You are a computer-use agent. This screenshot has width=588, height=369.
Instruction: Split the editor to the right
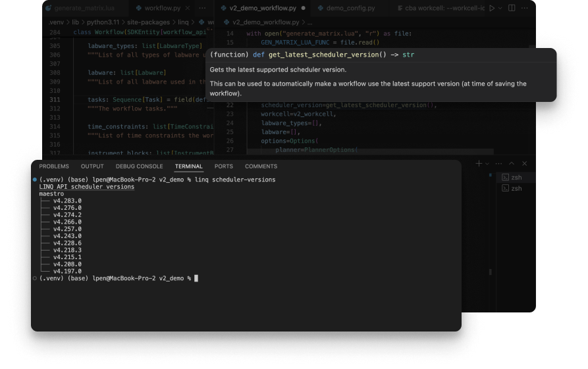pyautogui.click(x=512, y=8)
